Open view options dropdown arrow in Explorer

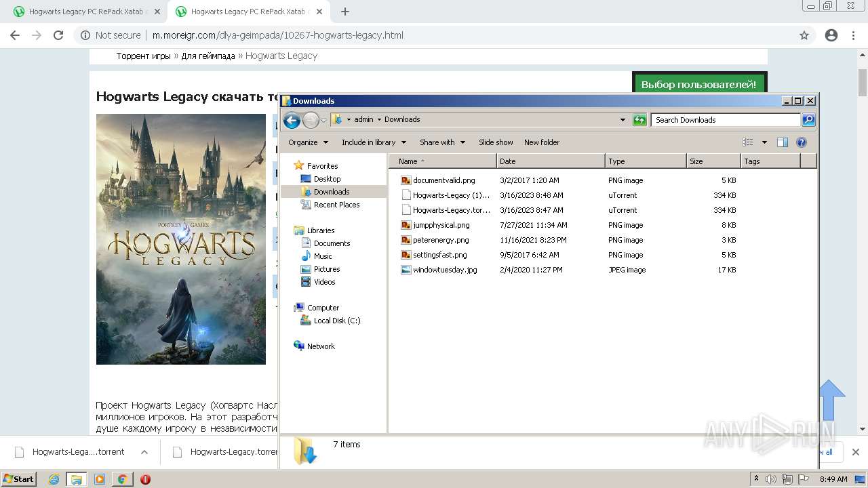pos(764,142)
